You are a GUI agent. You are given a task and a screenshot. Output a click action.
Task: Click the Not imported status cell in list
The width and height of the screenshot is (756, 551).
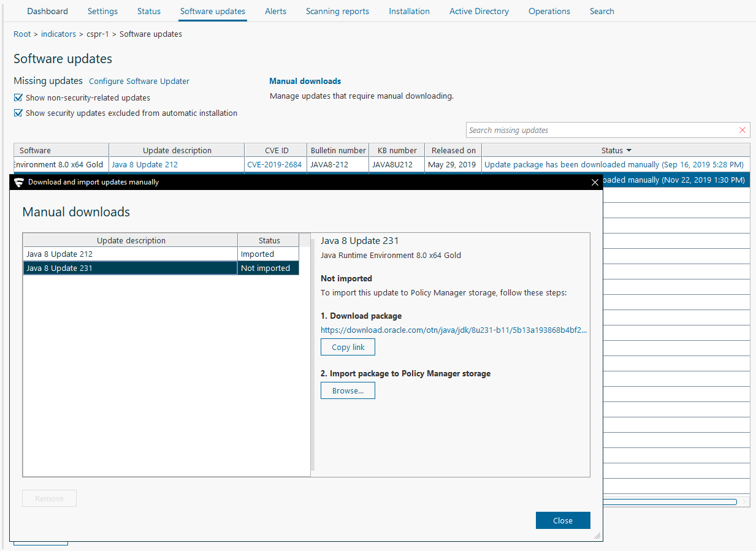click(269, 268)
